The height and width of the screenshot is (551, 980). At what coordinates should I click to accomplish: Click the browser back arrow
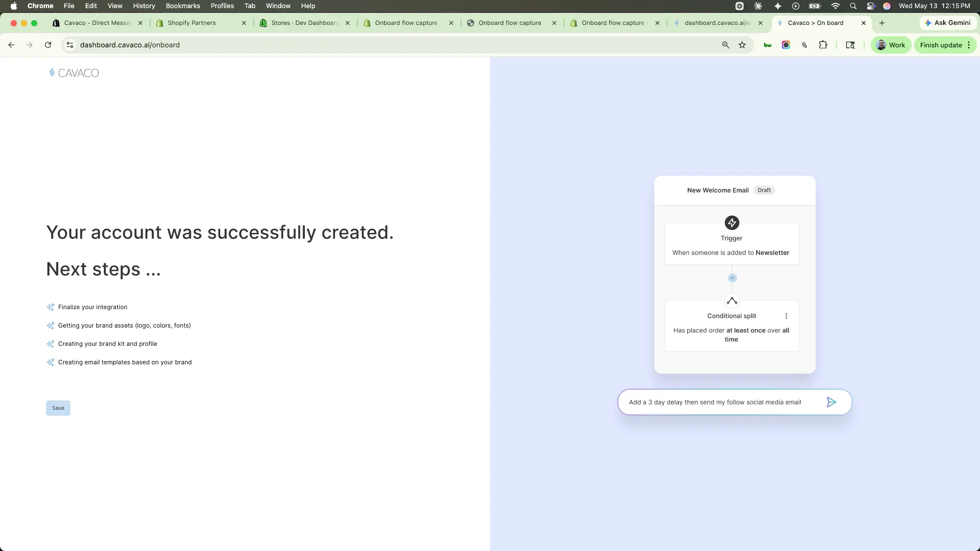pyautogui.click(x=11, y=45)
